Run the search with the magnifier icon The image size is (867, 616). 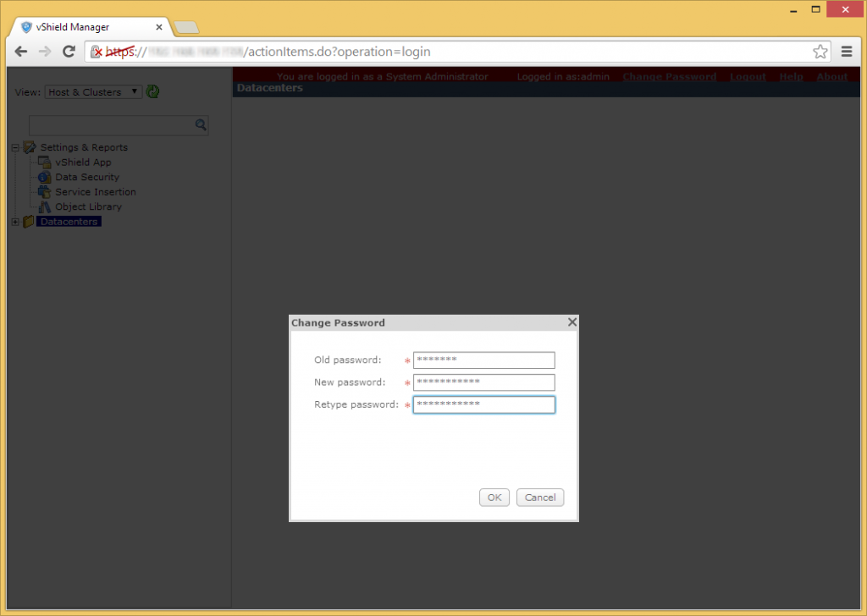pos(201,124)
